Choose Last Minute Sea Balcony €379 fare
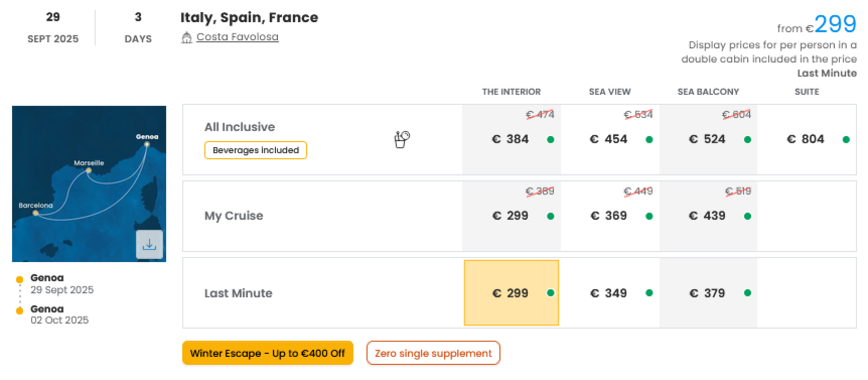This screenshot has height=380, width=868. (x=708, y=293)
